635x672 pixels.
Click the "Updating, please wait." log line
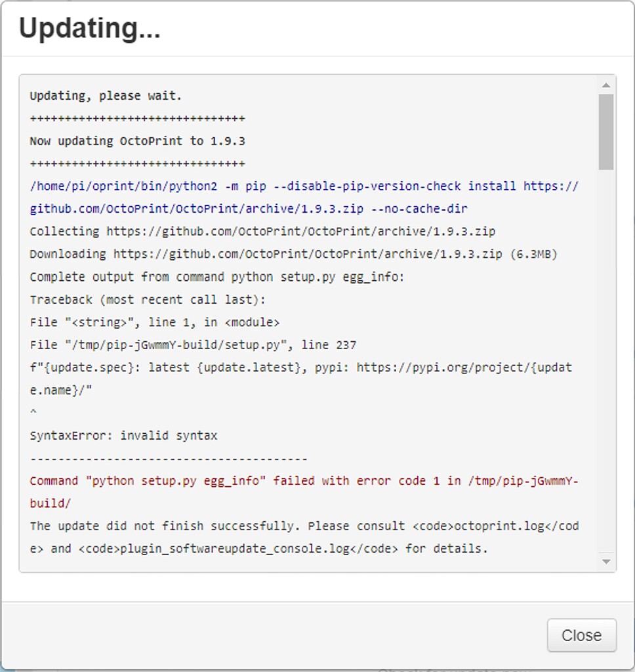tap(106, 96)
